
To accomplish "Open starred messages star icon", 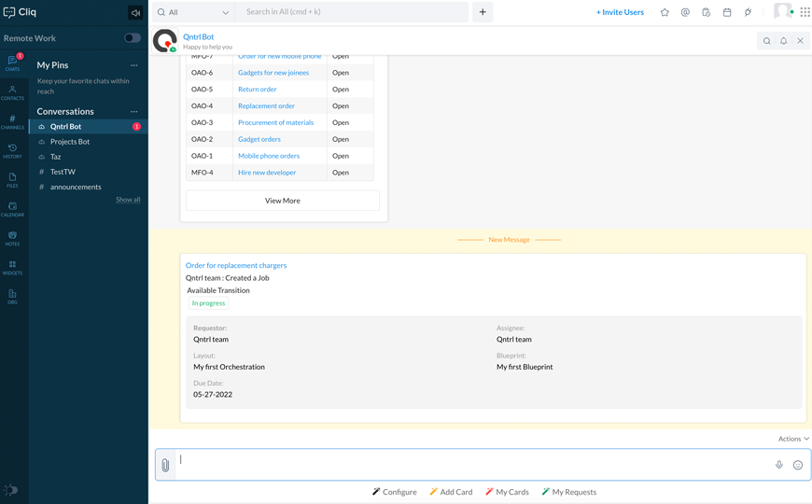I will (x=665, y=12).
